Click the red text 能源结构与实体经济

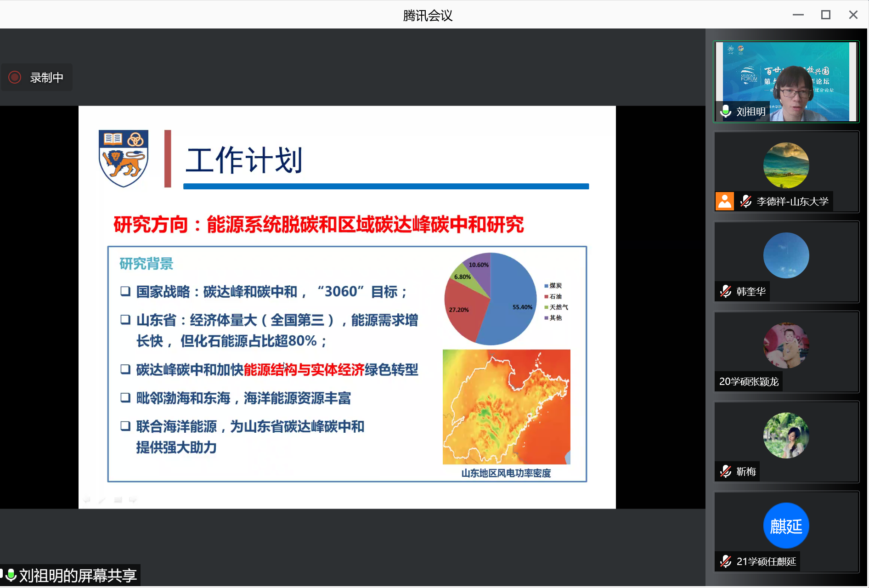304,370
